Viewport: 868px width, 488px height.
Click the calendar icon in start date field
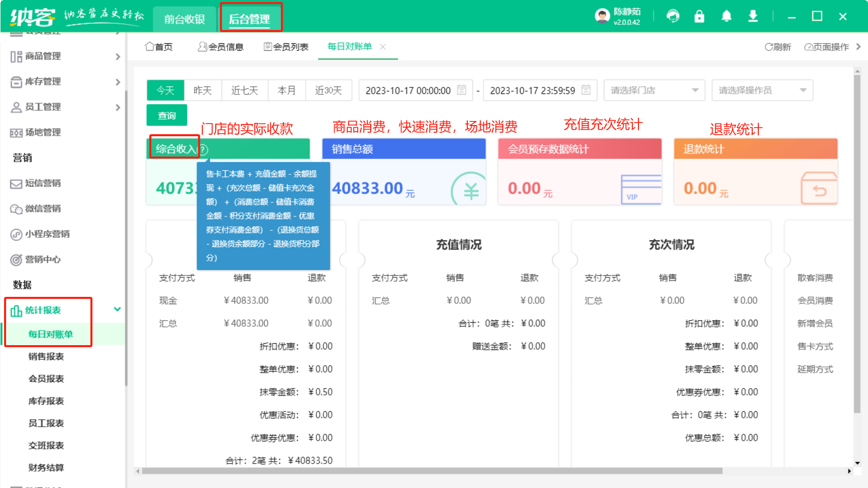point(462,90)
